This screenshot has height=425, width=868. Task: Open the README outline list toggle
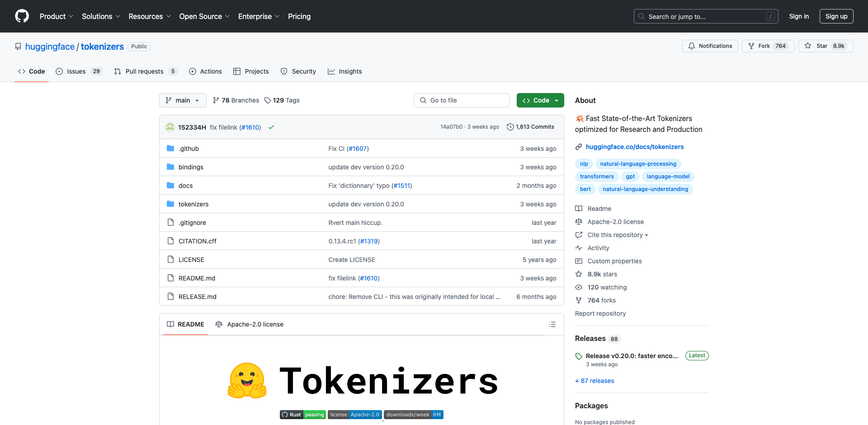[552, 324]
